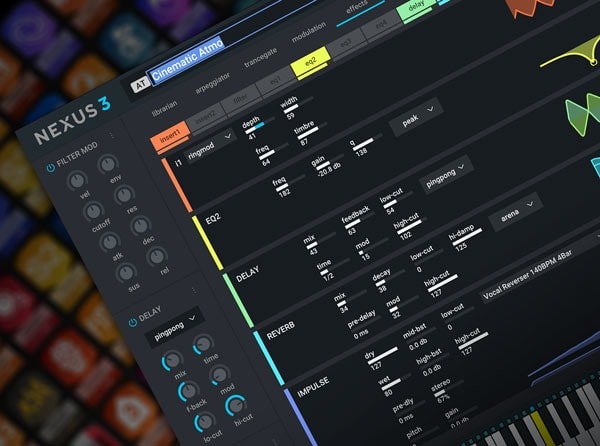
Task: Open the peak EQ type dropdown
Action: (416, 117)
